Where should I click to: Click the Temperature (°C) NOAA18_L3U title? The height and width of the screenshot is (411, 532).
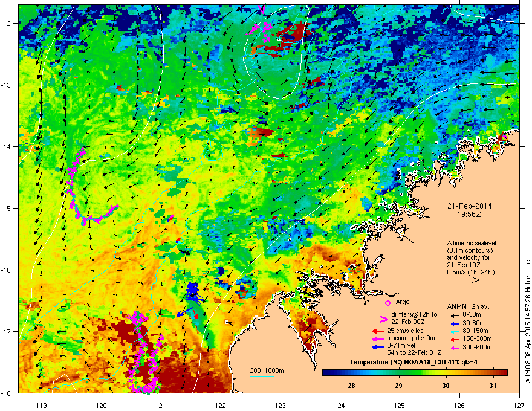[x=414, y=362]
